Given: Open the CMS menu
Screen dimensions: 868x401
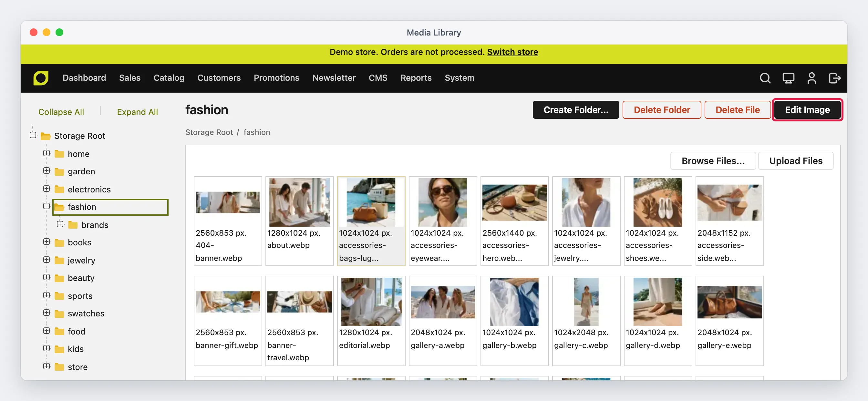Looking at the screenshot, I should [x=378, y=78].
